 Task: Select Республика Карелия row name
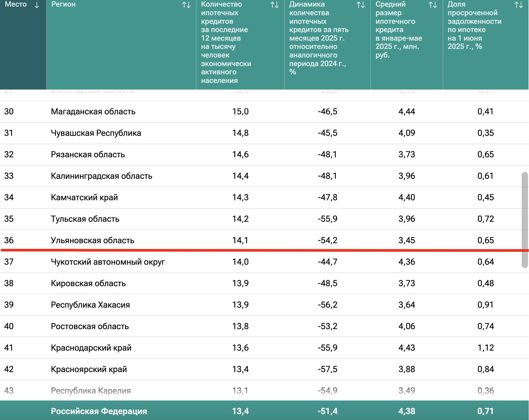coord(91,391)
